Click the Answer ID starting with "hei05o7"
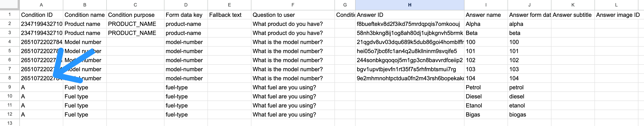Screen dimensions: 644x126 coord(407,51)
